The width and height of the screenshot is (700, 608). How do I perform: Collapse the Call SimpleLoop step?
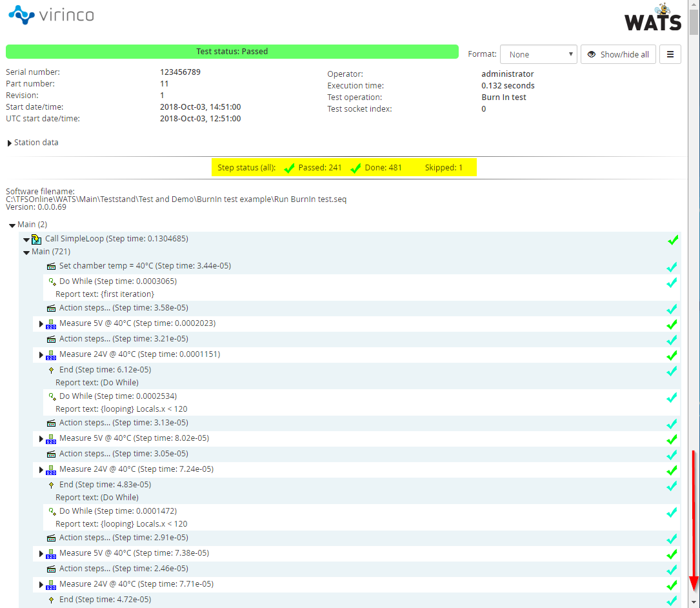27,239
